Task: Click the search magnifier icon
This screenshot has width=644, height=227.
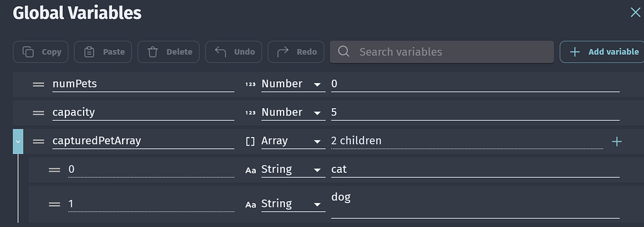Action: pos(344,52)
